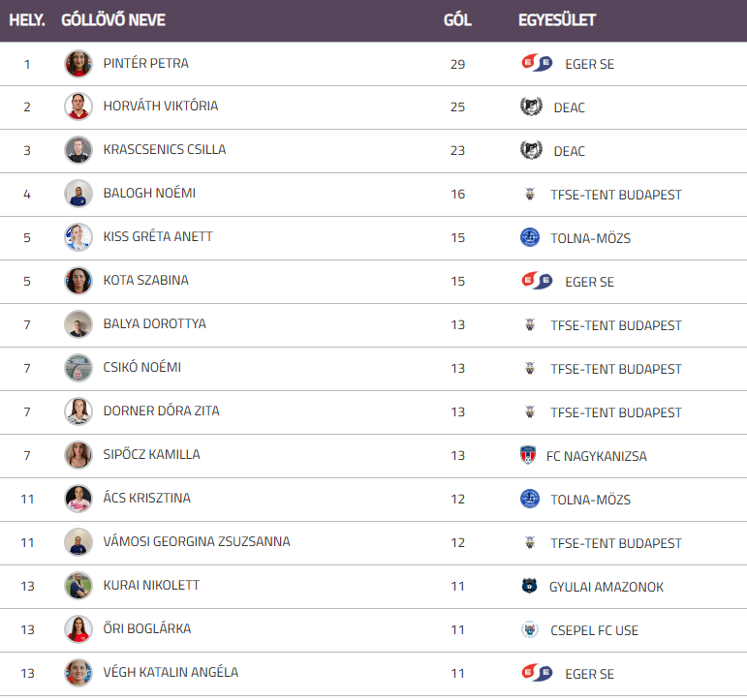
Task: Click Őri Boglárka's profile picture
Action: 78,629
